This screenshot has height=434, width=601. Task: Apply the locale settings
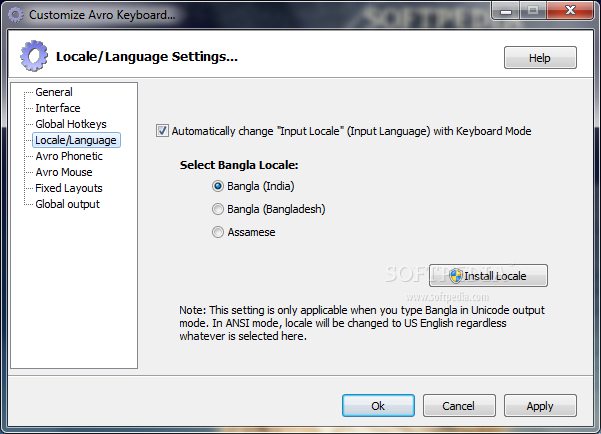540,406
